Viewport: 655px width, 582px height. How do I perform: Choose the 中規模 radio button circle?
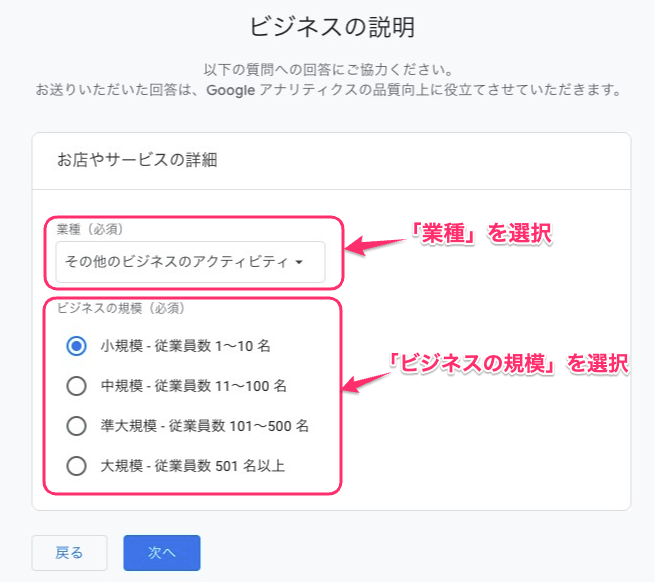76,386
